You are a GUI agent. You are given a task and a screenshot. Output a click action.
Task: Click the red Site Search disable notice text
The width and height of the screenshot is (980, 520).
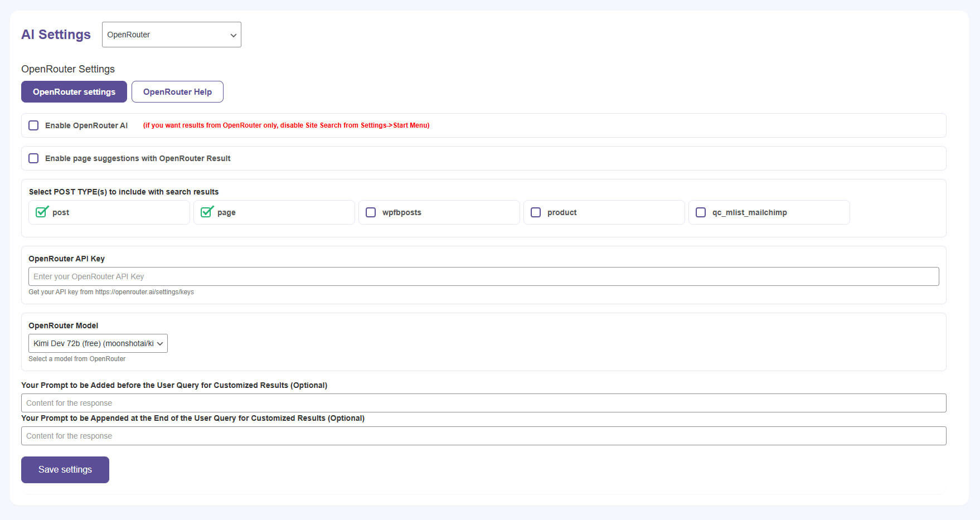point(286,125)
